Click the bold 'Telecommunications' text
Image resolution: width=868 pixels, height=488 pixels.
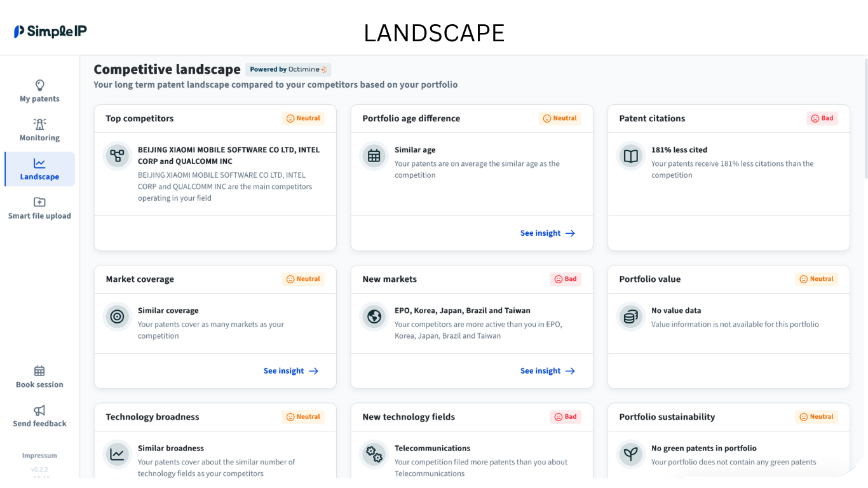433,449
